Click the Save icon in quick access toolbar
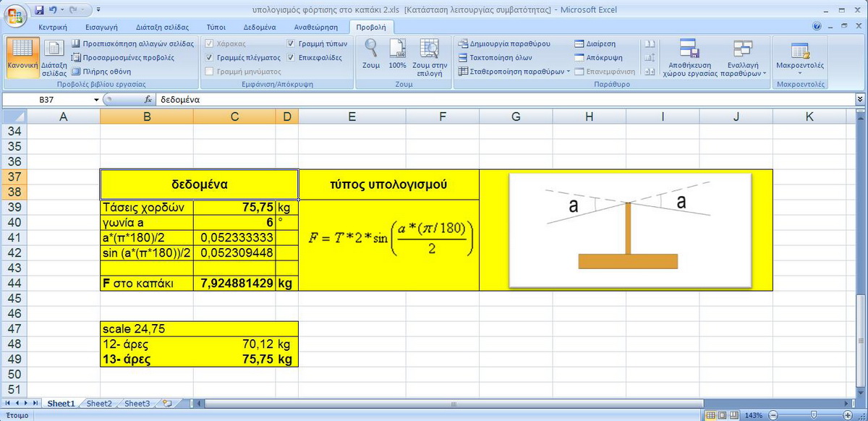The width and height of the screenshot is (868, 421). [x=39, y=10]
